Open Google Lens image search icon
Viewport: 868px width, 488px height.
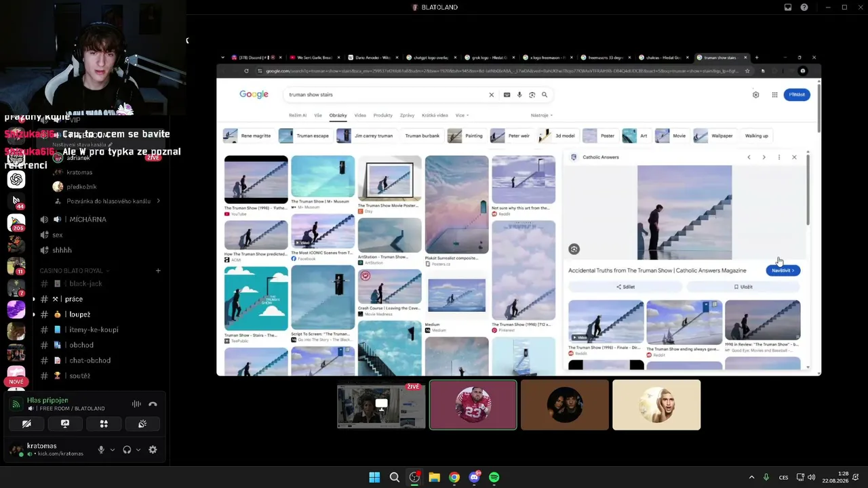(x=532, y=95)
